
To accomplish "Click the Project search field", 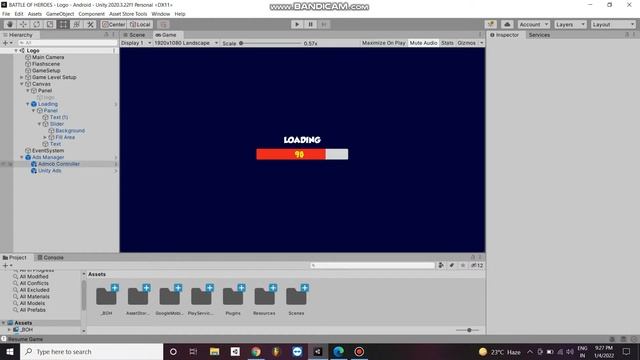I will tap(372, 266).
